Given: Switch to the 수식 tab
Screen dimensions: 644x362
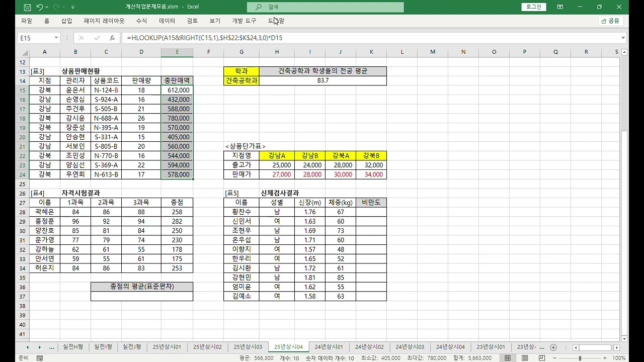Looking at the screenshot, I should 141,21.
